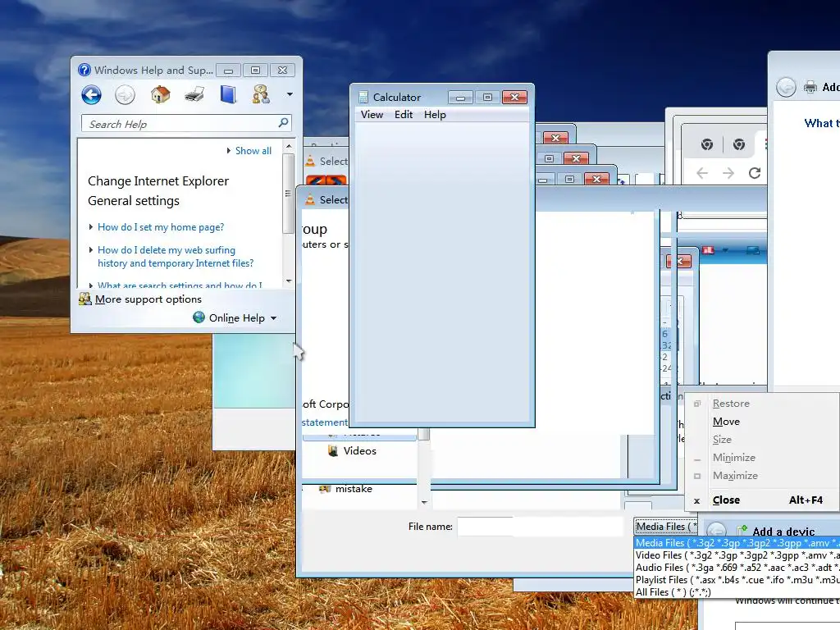Select Videos in the file dialog tree

[359, 451]
